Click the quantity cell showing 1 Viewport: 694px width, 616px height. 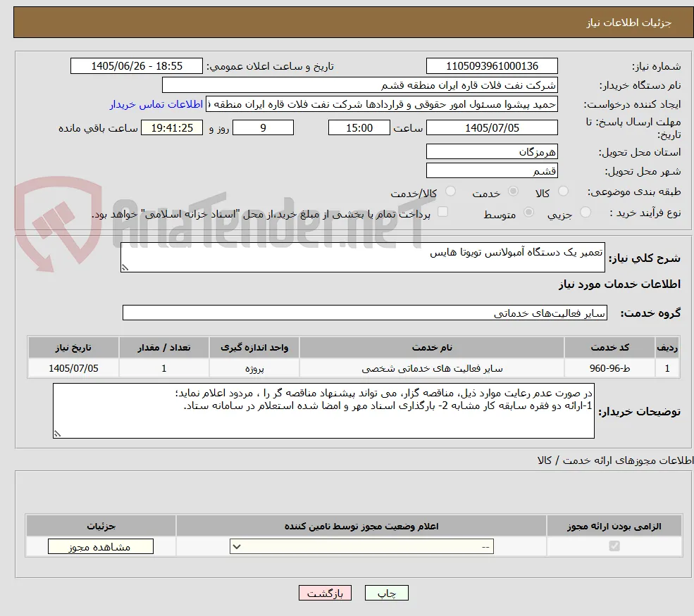tap(163, 368)
